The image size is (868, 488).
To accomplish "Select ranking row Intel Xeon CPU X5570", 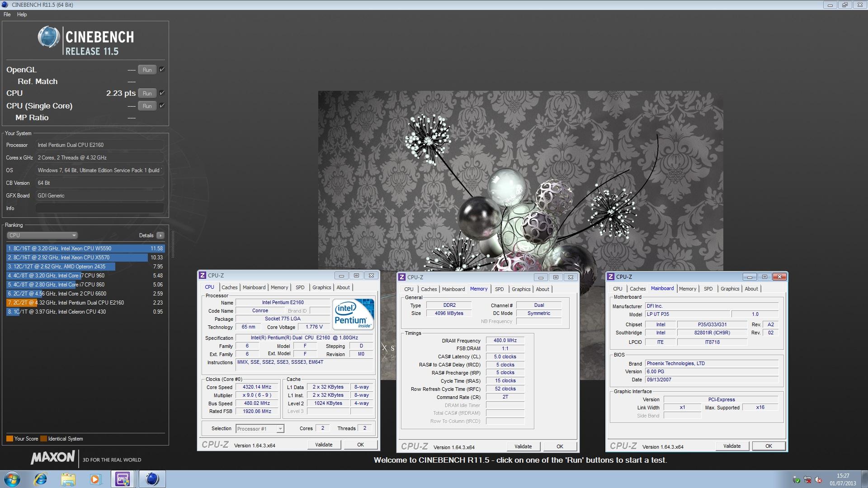I will pos(85,258).
